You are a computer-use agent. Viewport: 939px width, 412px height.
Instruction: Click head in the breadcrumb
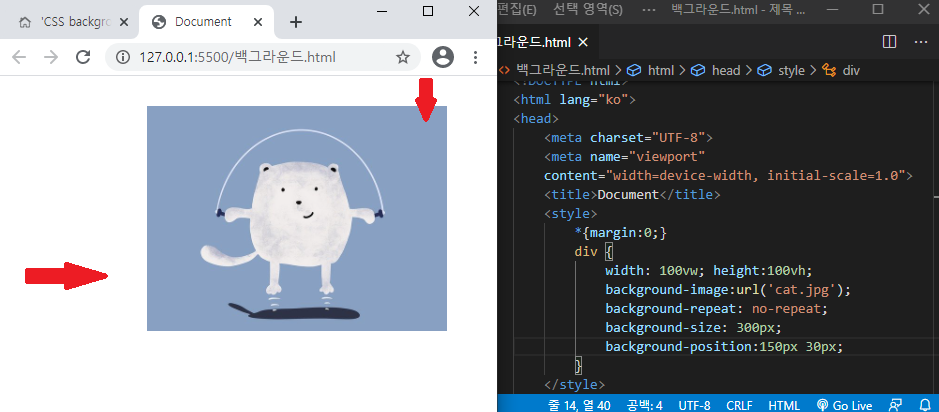[x=726, y=71]
